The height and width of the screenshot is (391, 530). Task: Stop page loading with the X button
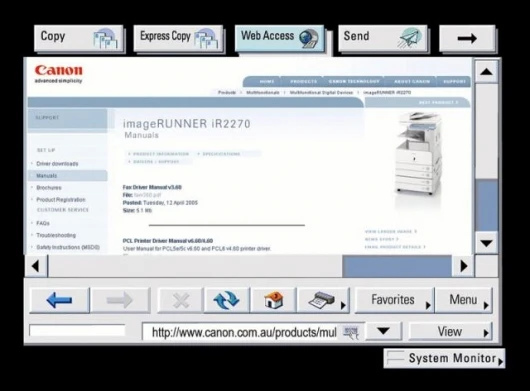(181, 300)
